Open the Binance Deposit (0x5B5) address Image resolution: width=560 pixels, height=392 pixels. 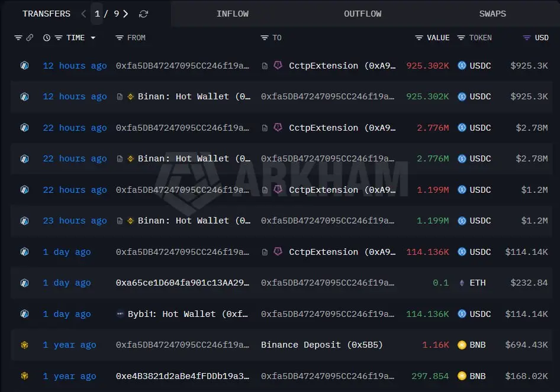click(321, 345)
